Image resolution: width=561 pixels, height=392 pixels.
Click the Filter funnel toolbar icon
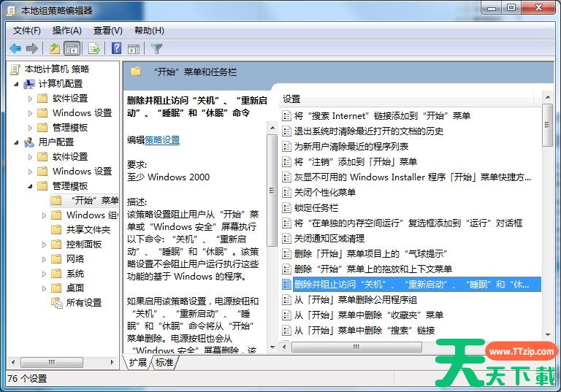(156, 49)
